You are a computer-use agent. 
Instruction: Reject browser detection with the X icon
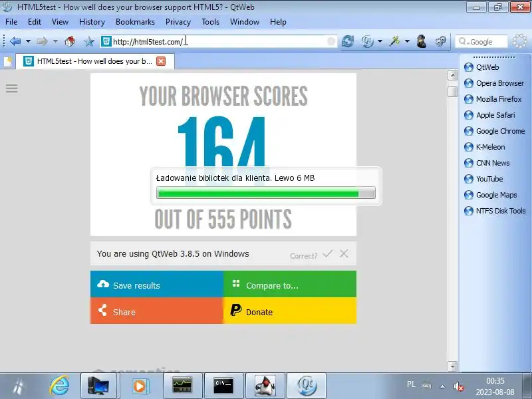(344, 253)
